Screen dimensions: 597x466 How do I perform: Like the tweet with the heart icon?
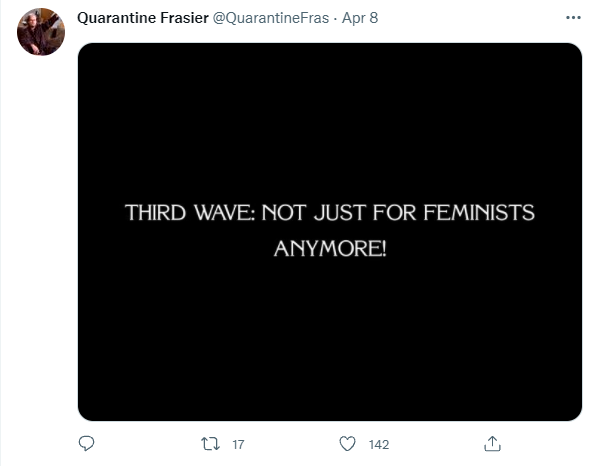click(x=347, y=444)
